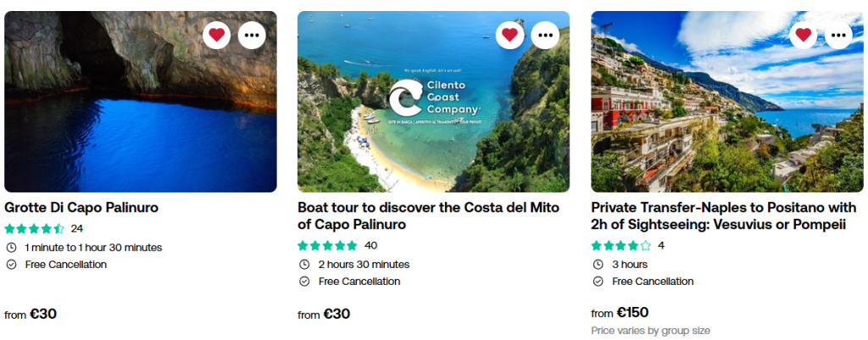This screenshot has width=868, height=340.
Task: Toggle heart on Costa del Mito boat tour
Action: (x=509, y=35)
